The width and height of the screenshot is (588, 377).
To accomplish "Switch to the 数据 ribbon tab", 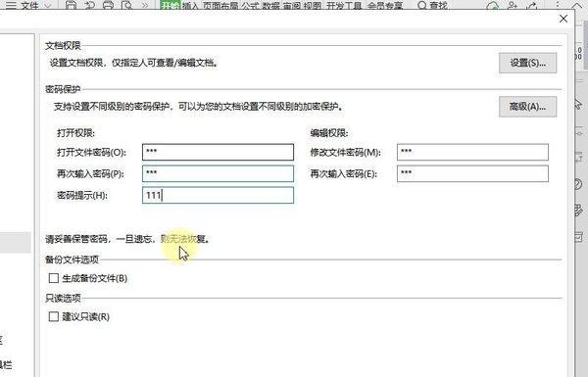I will coord(270,5).
